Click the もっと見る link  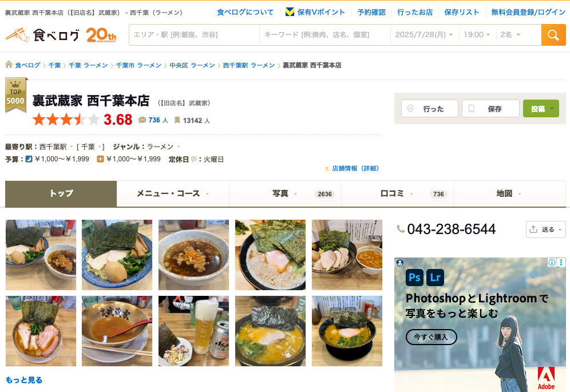24,380
